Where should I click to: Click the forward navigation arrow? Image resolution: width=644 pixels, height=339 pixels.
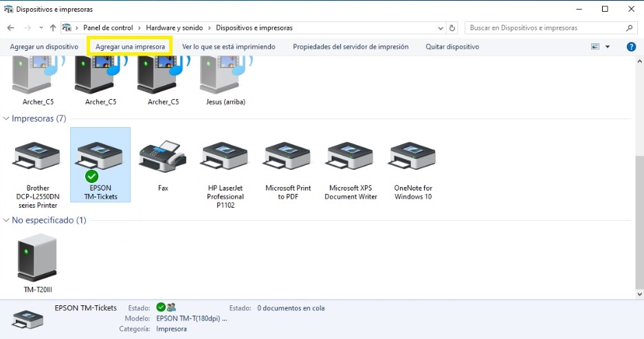tap(27, 28)
